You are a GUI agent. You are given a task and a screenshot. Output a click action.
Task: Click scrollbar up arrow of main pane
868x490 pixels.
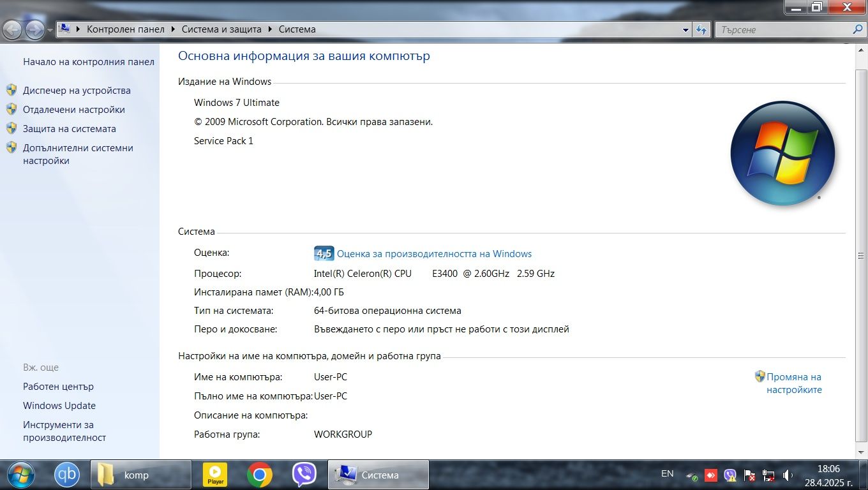(861, 49)
